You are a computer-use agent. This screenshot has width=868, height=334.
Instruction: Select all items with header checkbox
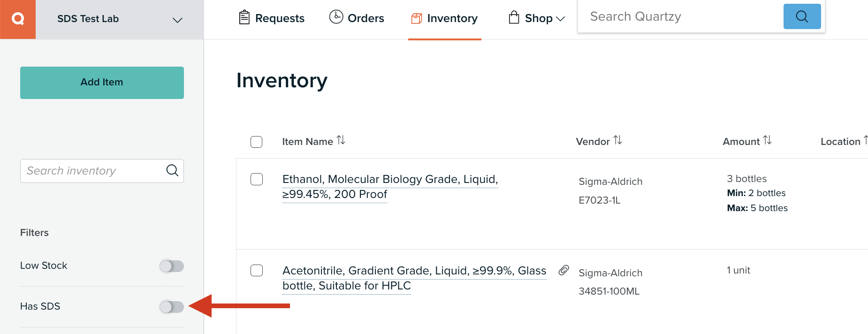point(257,142)
